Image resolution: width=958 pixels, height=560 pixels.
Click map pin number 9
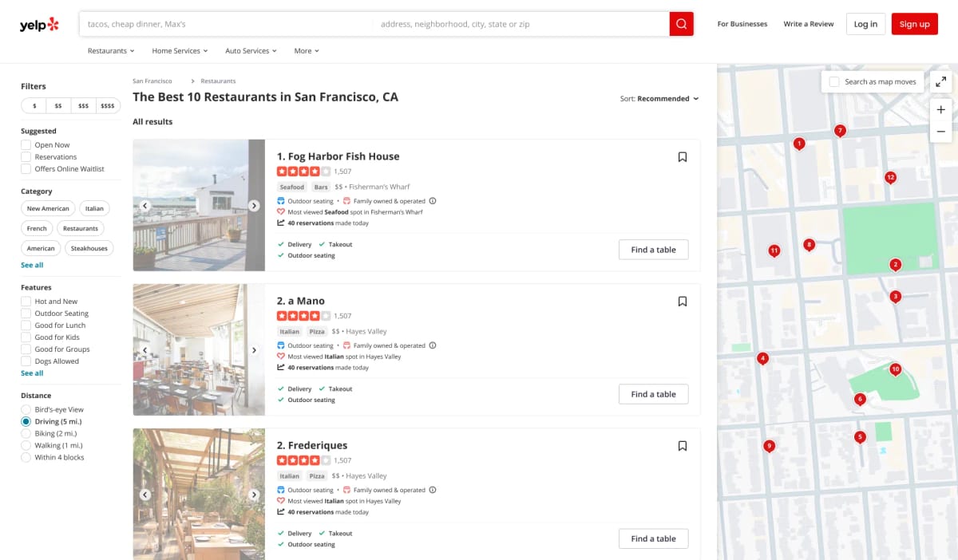click(769, 447)
